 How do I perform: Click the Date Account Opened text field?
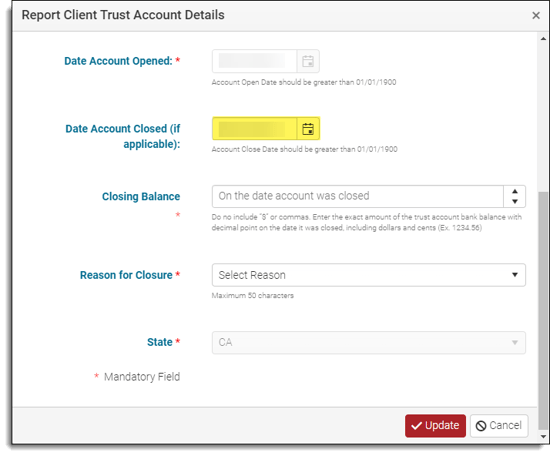click(255, 61)
